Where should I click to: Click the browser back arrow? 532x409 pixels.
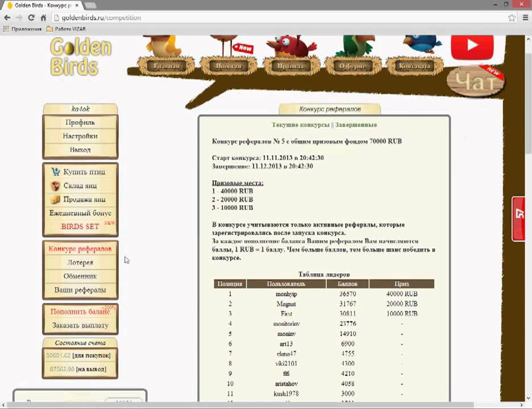7,18
